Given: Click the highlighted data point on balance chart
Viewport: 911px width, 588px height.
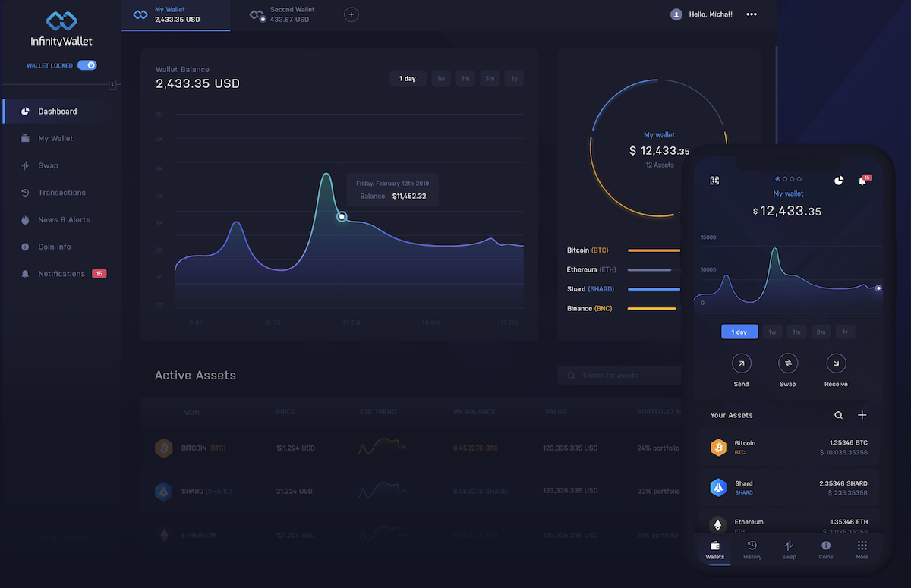Looking at the screenshot, I should tap(342, 216).
